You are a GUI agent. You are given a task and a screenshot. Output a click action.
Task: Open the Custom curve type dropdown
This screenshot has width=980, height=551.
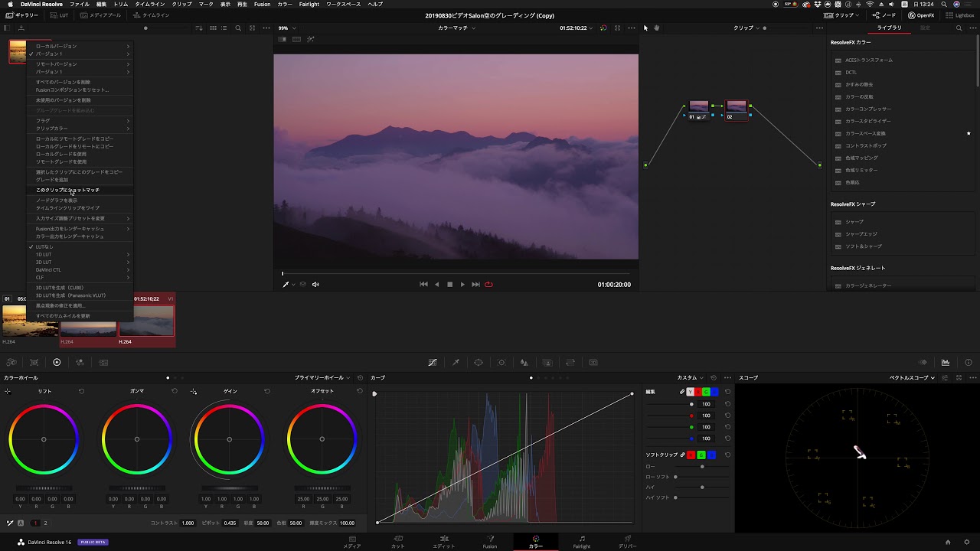click(x=690, y=377)
